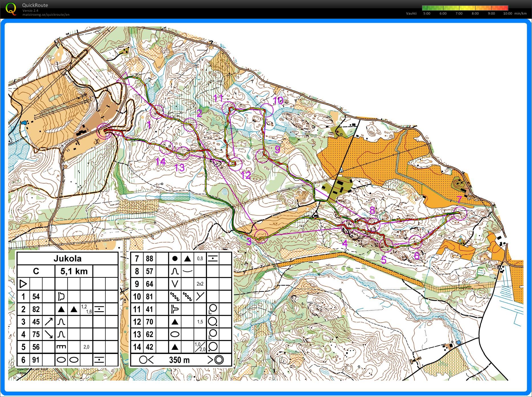Click the '7:00' pace legend value
Image resolution: width=532 pixels, height=397 pixels.
459,13
